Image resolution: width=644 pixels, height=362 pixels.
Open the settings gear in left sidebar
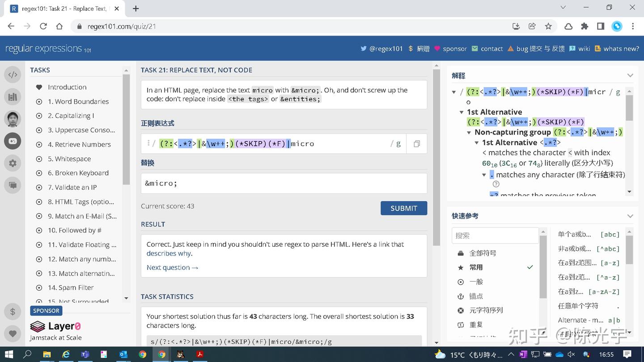pyautogui.click(x=13, y=163)
